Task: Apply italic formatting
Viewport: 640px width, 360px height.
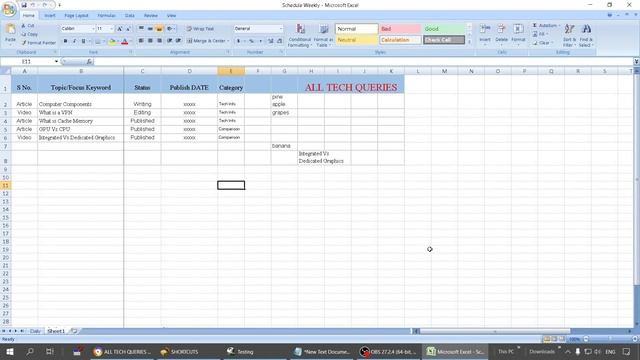Action: (74, 41)
